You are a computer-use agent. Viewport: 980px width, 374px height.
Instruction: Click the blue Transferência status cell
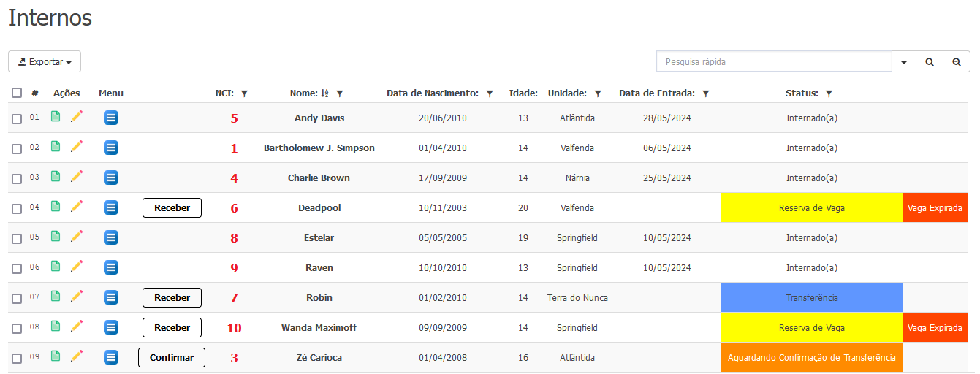click(812, 297)
